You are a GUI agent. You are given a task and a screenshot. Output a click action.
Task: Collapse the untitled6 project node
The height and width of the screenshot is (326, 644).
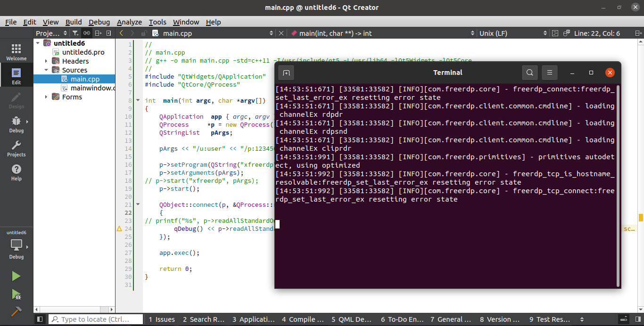pos(38,43)
